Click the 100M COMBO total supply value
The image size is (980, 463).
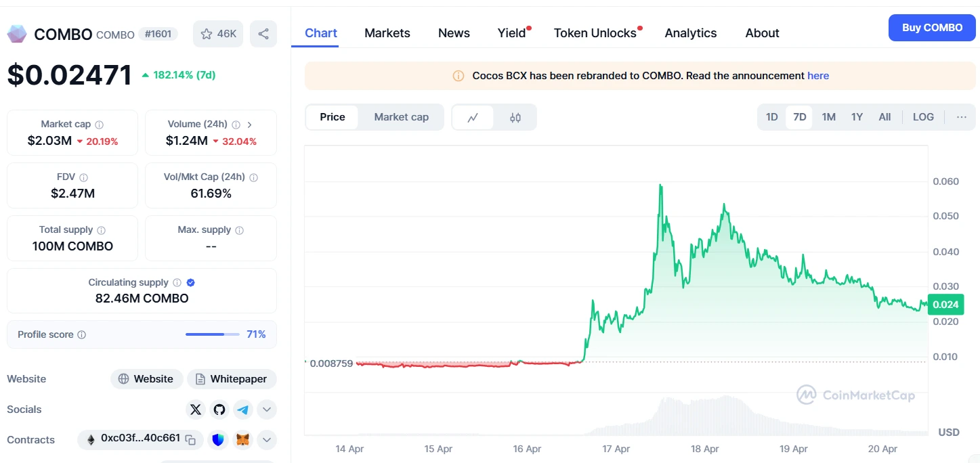point(72,246)
